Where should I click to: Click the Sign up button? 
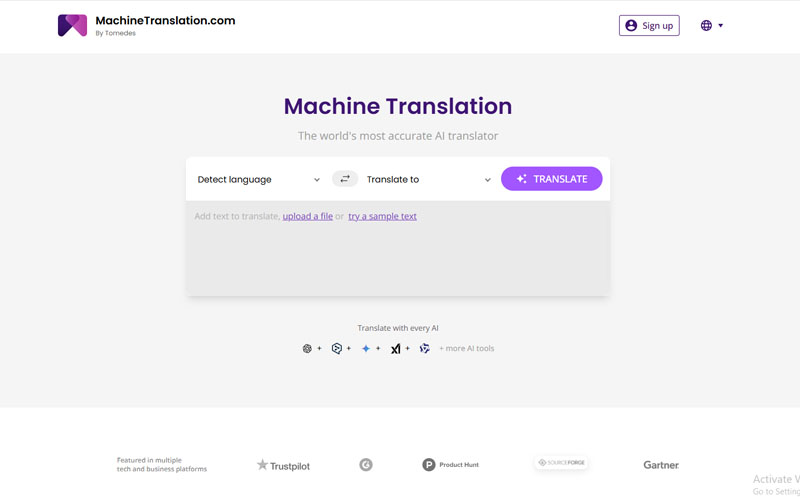tap(649, 26)
